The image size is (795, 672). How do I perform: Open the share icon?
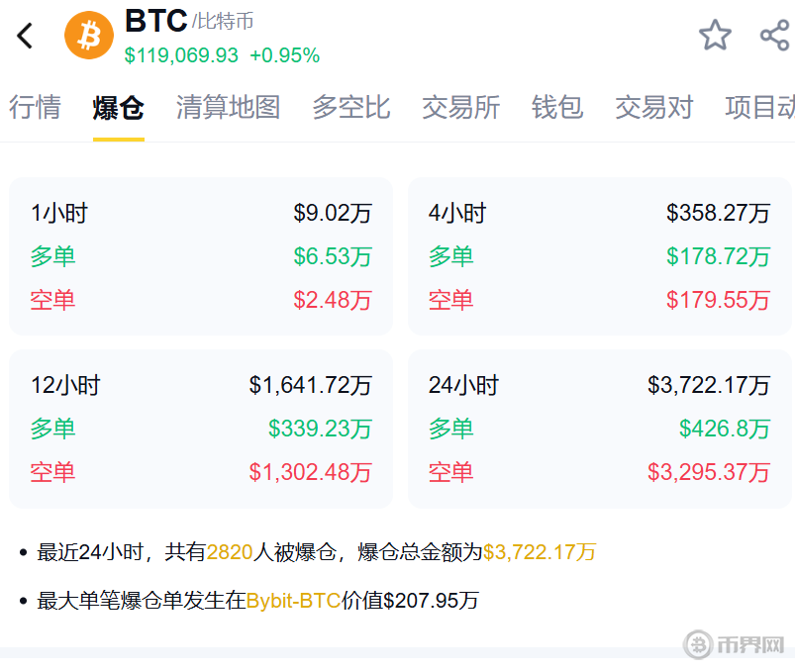[773, 36]
